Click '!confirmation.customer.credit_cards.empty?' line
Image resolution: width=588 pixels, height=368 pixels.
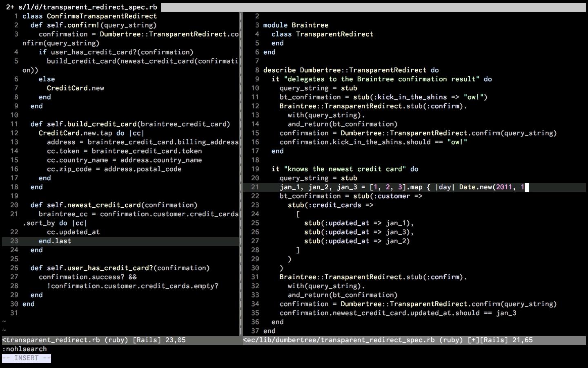point(133,286)
